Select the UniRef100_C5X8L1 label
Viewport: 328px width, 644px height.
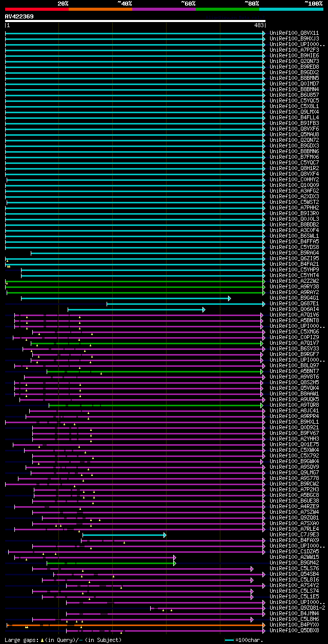pyautogui.click(x=294, y=106)
